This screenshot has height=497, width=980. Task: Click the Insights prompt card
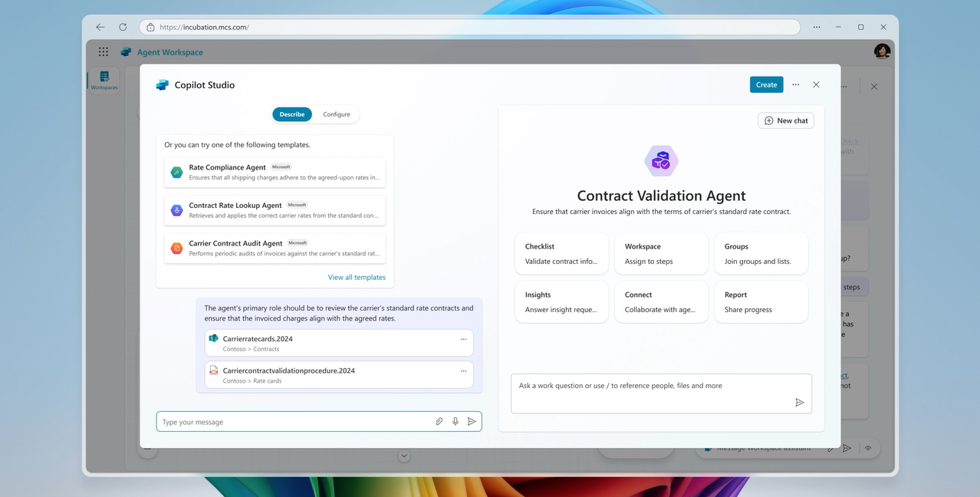[x=562, y=302]
